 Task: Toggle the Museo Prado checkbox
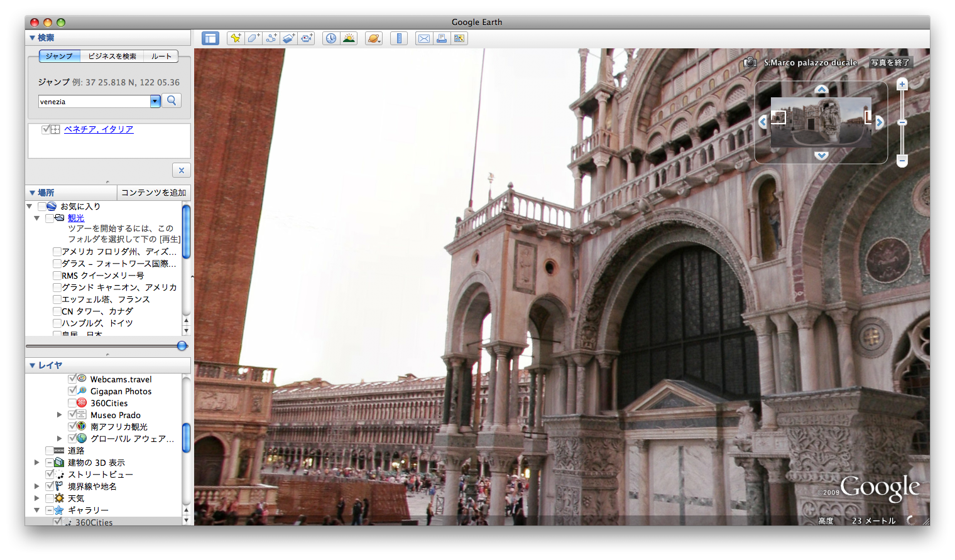tap(72, 414)
